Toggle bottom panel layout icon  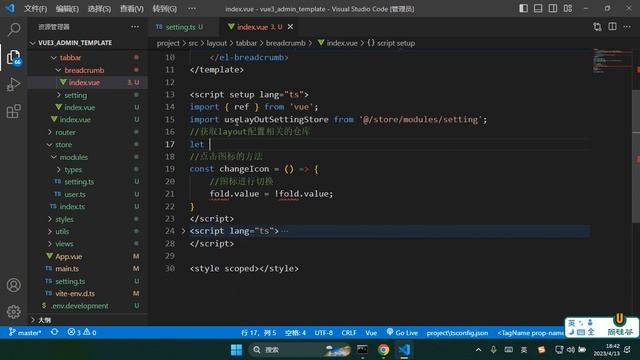[538, 8]
